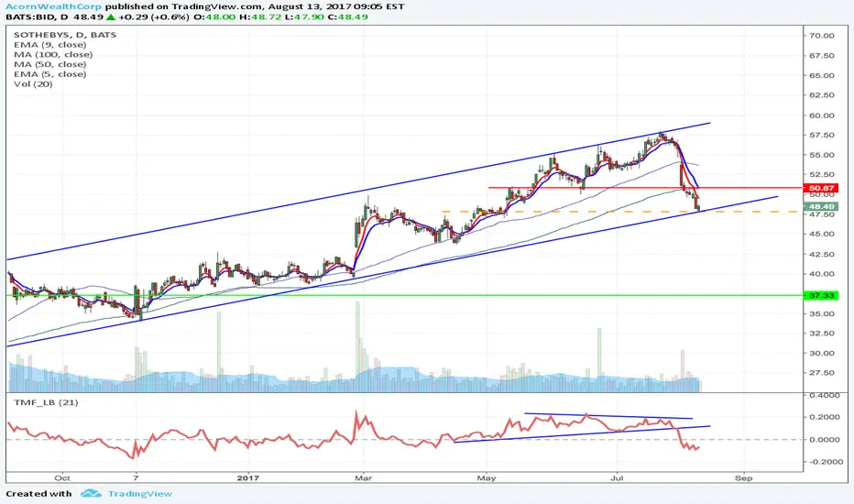Select the green 37.33 price label
854x504 pixels.
tap(821, 295)
